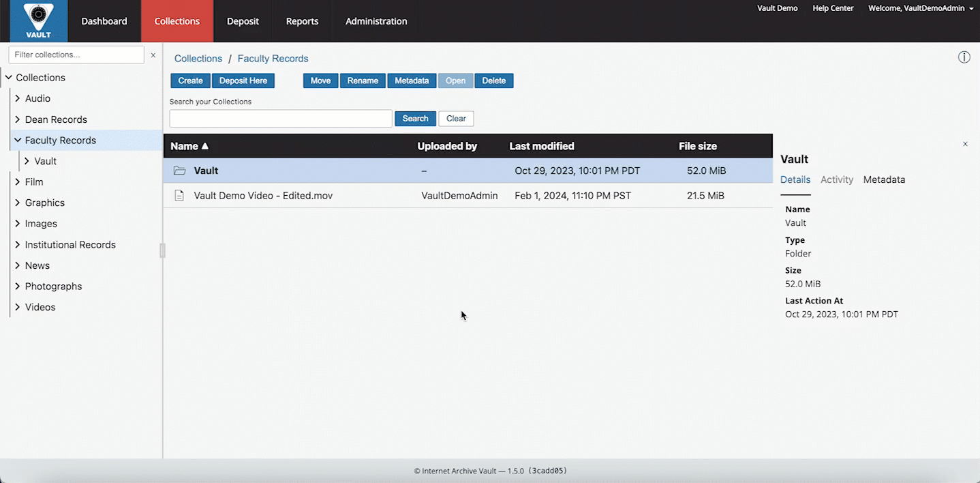Go to the Reports menu
Viewport: 980px width, 483px height.
click(x=302, y=21)
